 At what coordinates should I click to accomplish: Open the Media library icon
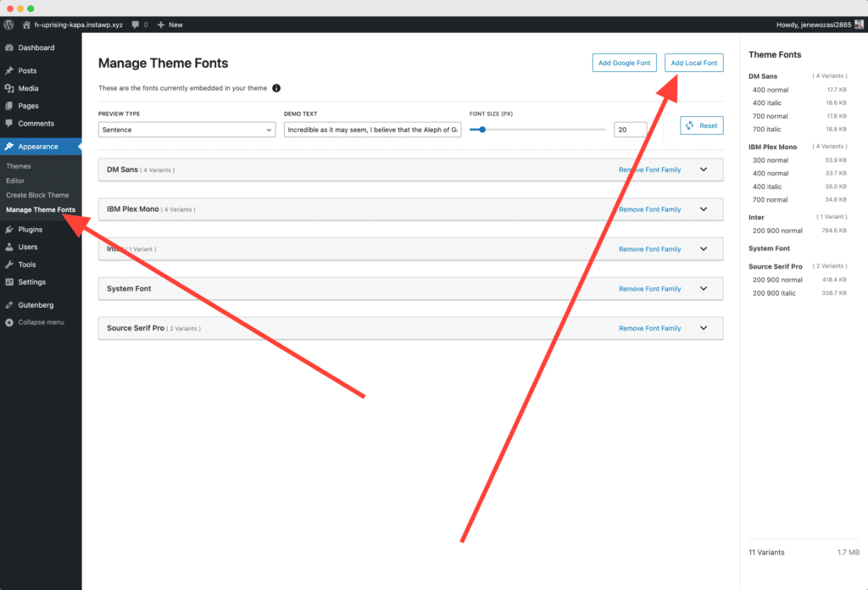[8, 88]
